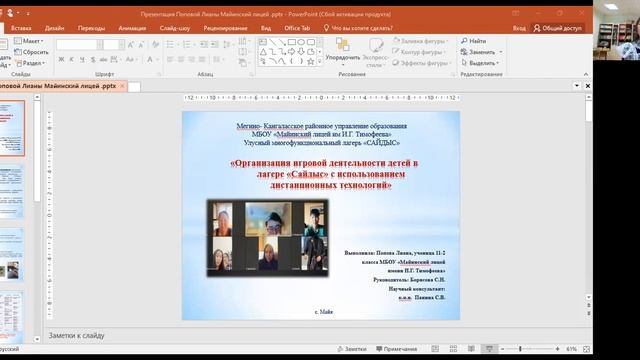Toggle italic (К) formatting
The image size is (640, 360).
(71, 60)
